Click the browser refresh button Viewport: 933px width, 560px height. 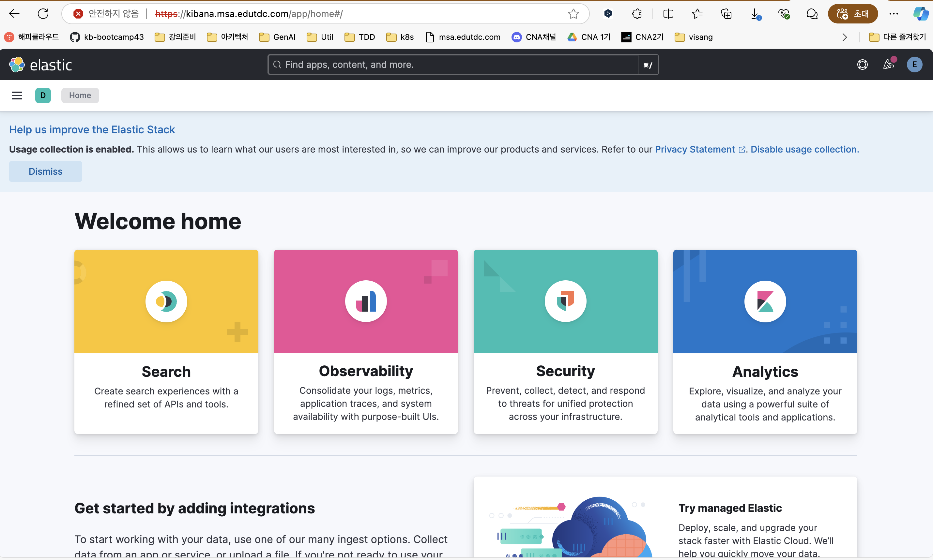(x=43, y=14)
